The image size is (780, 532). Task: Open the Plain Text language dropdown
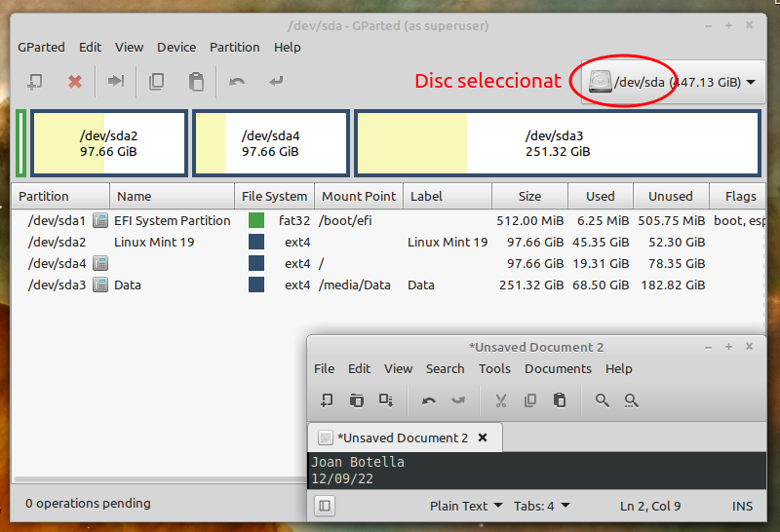[x=466, y=506]
